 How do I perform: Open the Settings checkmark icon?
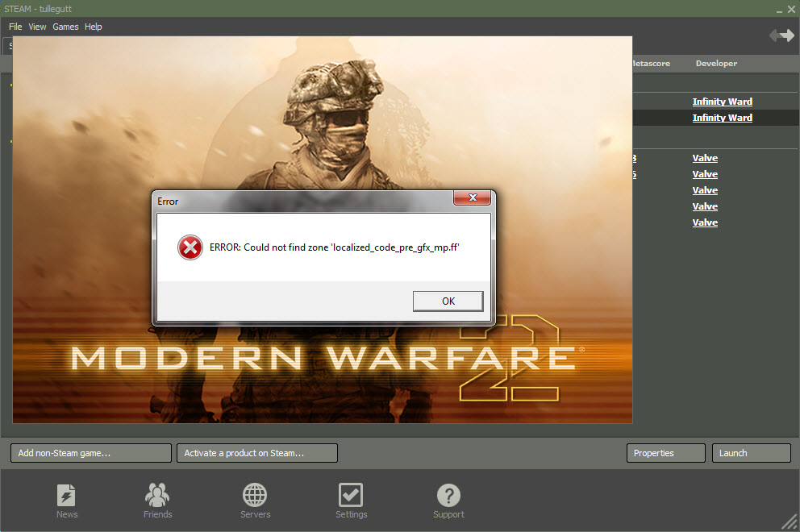click(351, 495)
